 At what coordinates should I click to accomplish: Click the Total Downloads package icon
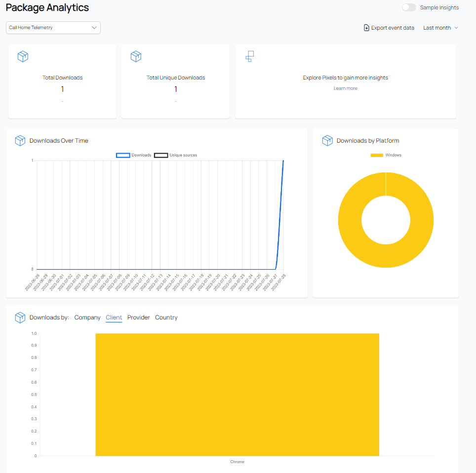[x=23, y=56]
